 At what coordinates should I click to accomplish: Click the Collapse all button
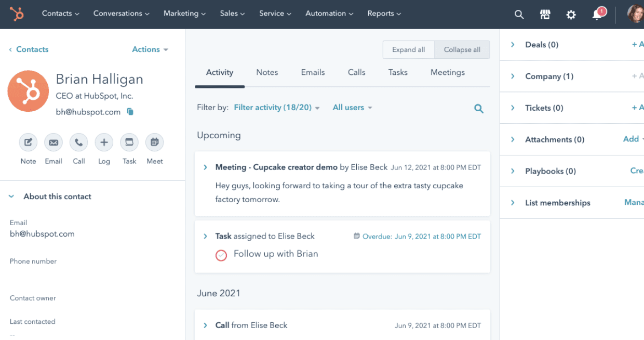462,50
